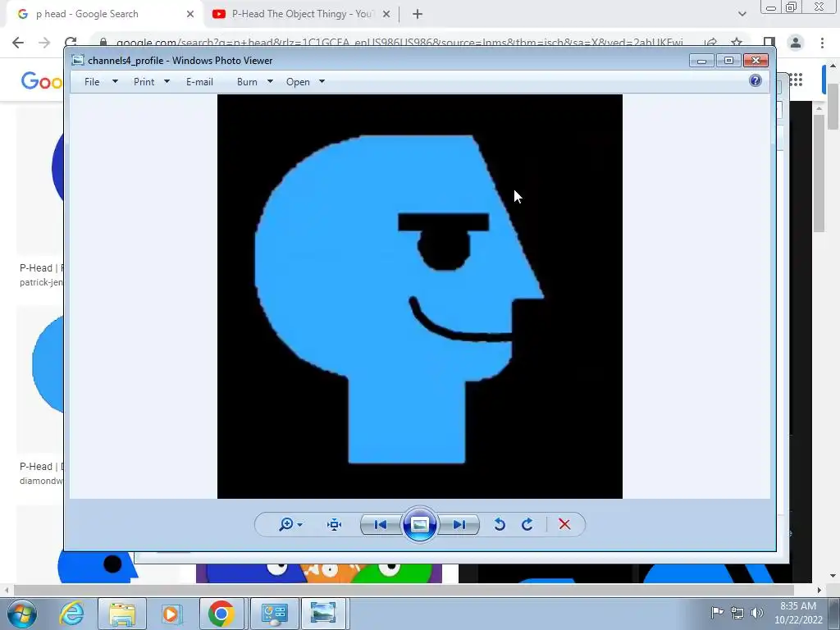The width and height of the screenshot is (840, 630).
Task: Click the Google logo
Action: click(x=42, y=81)
